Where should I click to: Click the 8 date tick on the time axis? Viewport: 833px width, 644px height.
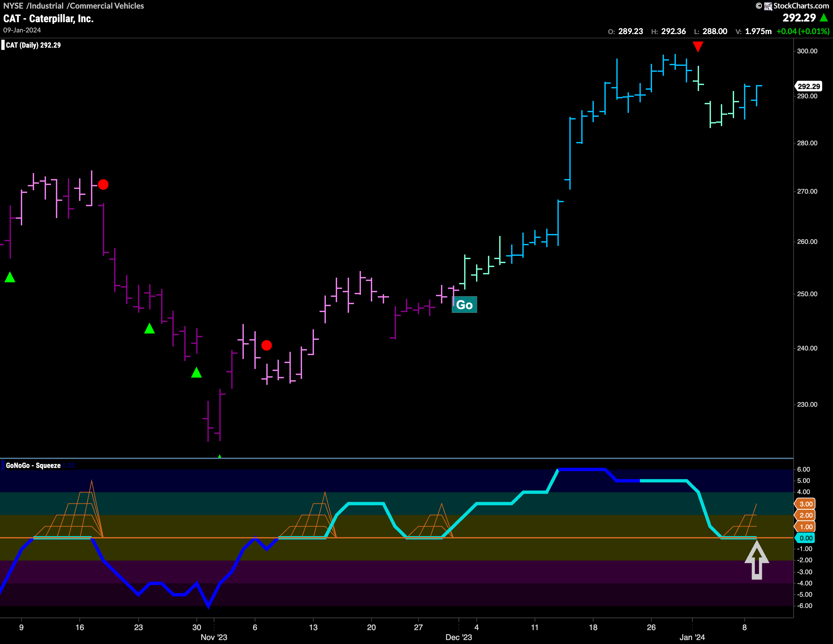[x=745, y=627]
